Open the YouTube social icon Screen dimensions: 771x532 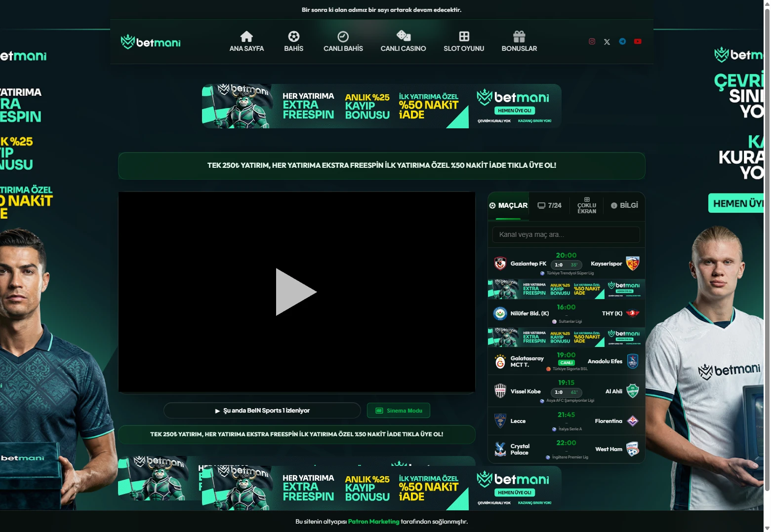click(x=638, y=41)
